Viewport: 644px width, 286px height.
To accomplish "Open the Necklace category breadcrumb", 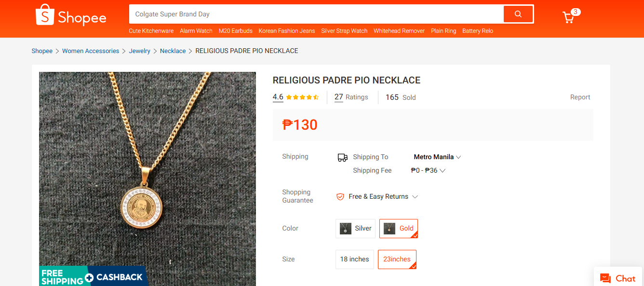I will (x=173, y=51).
